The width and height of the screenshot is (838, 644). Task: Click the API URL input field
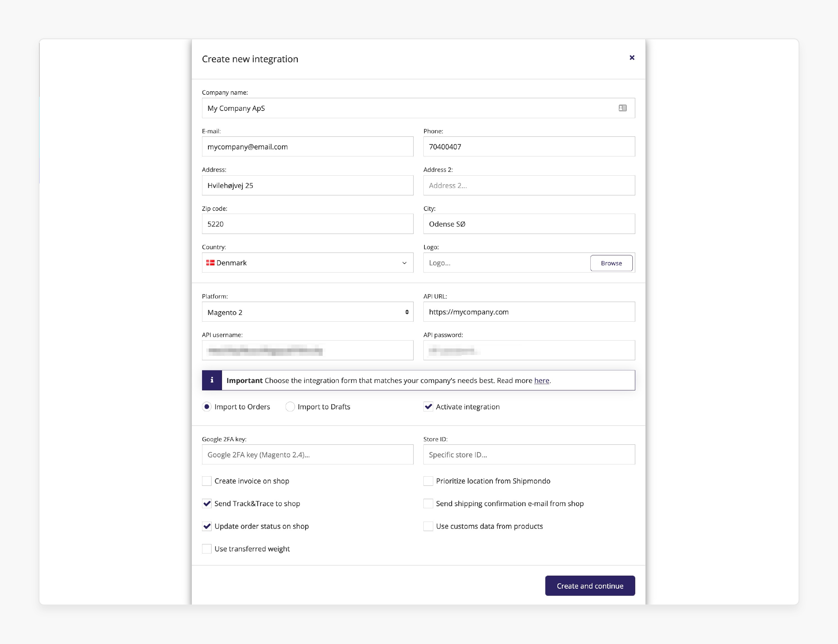point(529,312)
